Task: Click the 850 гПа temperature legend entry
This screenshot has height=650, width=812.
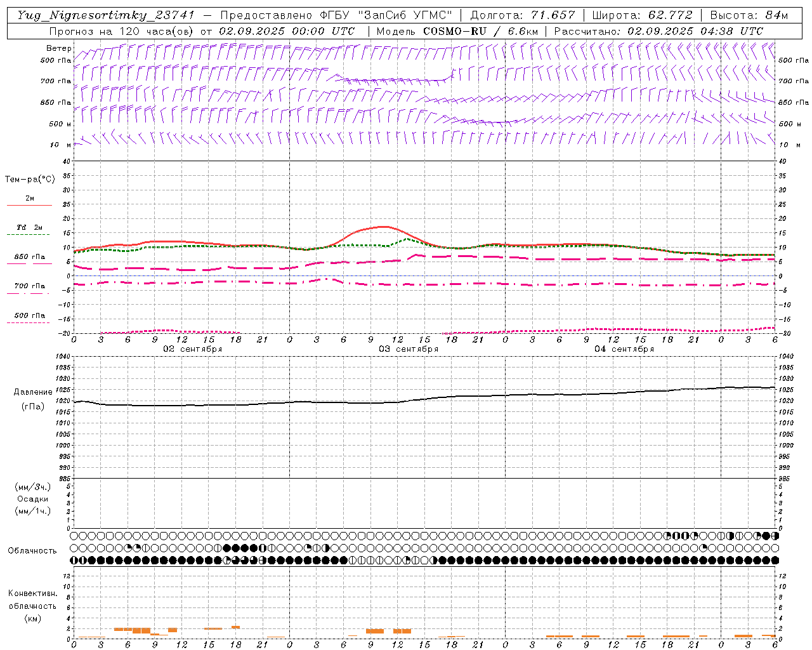Action: [x=30, y=257]
